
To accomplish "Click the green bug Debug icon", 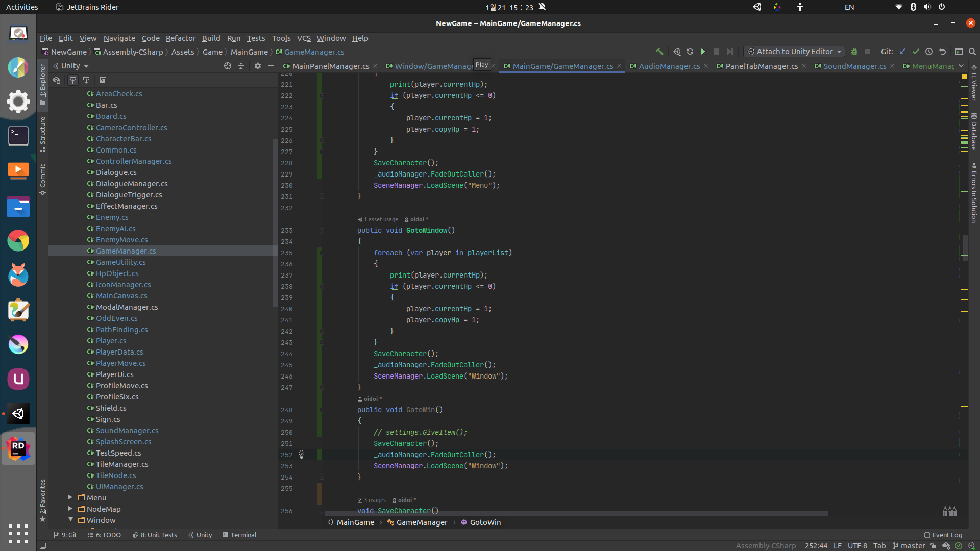I will pyautogui.click(x=854, y=52).
